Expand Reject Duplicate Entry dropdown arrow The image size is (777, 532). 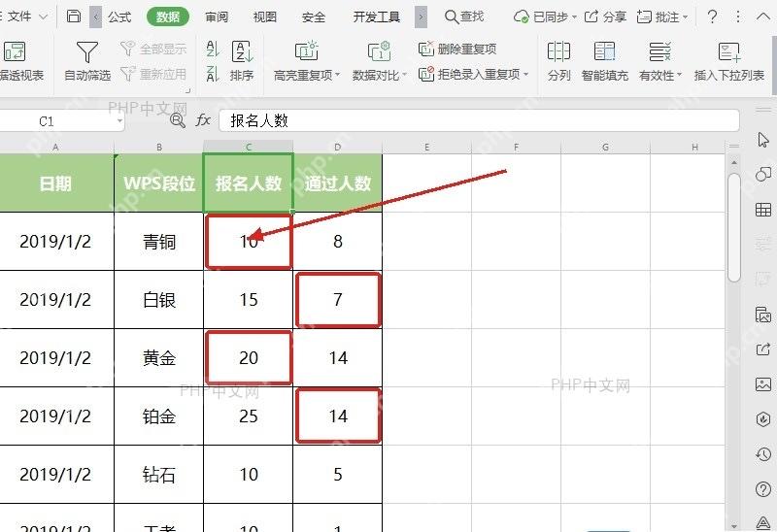coord(525,75)
